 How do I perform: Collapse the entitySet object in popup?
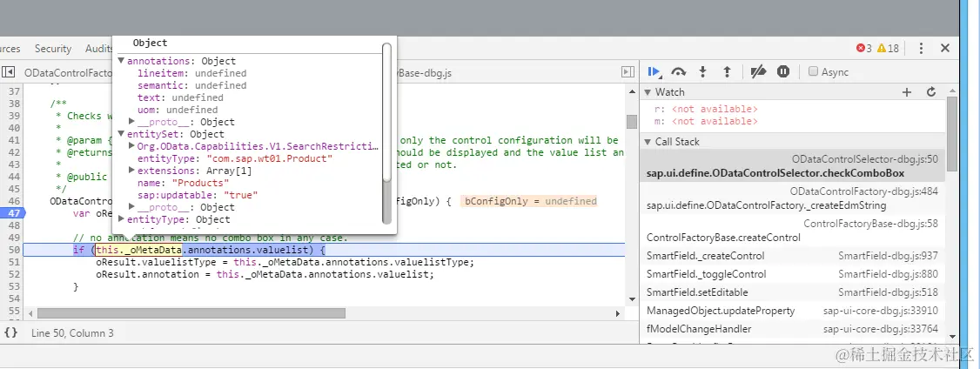[121, 134]
